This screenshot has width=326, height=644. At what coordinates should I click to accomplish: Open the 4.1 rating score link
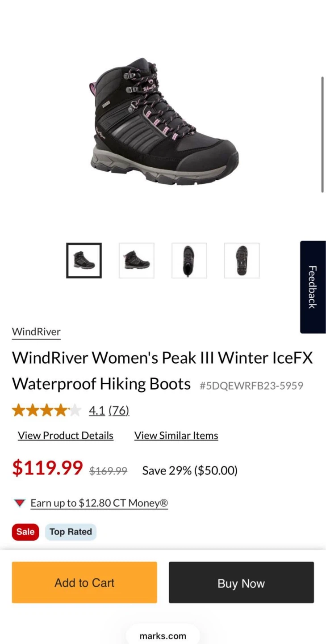[x=97, y=410]
